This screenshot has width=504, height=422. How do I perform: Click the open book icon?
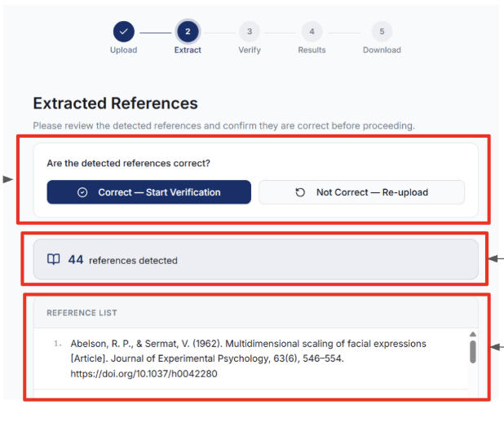click(x=54, y=259)
